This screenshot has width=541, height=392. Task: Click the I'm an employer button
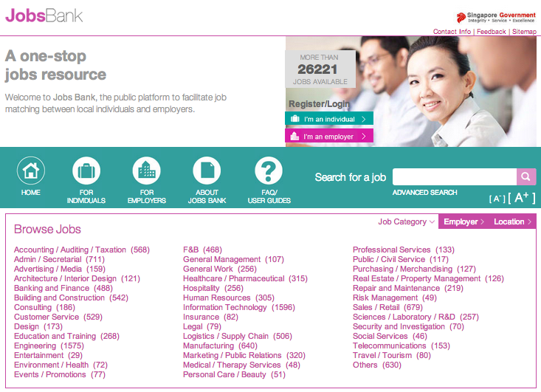(328, 137)
